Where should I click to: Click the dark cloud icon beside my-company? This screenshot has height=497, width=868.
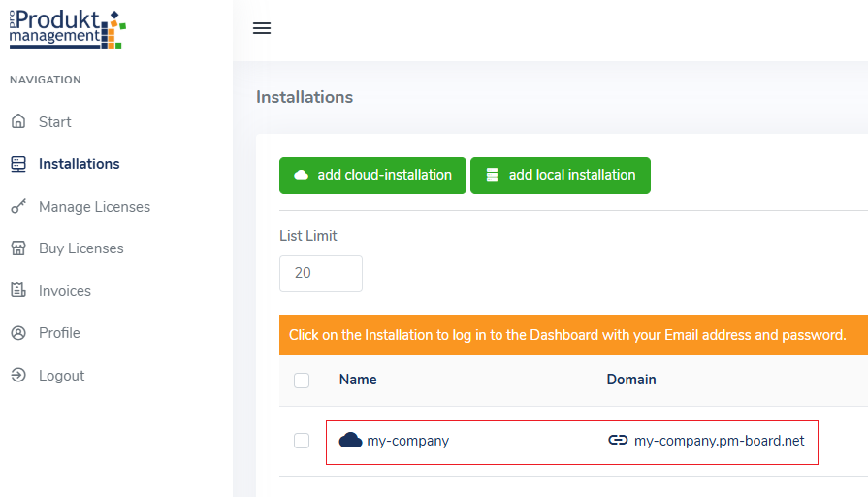pos(350,441)
